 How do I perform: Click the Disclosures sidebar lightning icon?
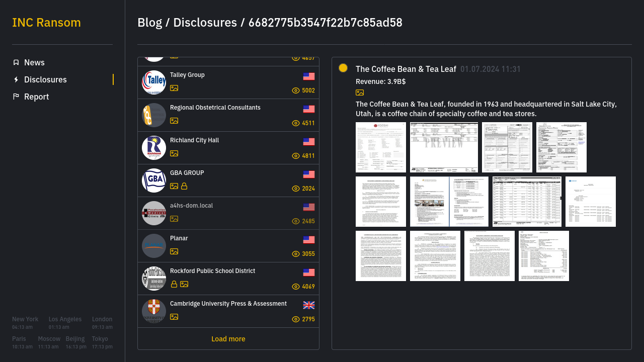click(x=16, y=79)
